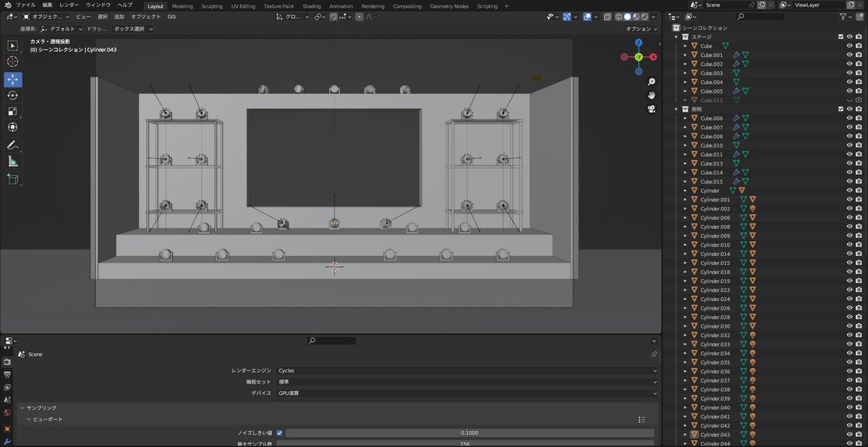Screen dimensions: 868x447
Task: Collapse the サンプリング panel
Action: tap(22, 408)
